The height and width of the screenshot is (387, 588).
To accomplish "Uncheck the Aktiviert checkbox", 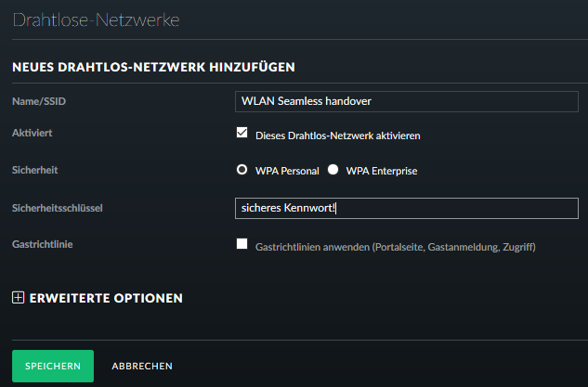I will (x=242, y=134).
